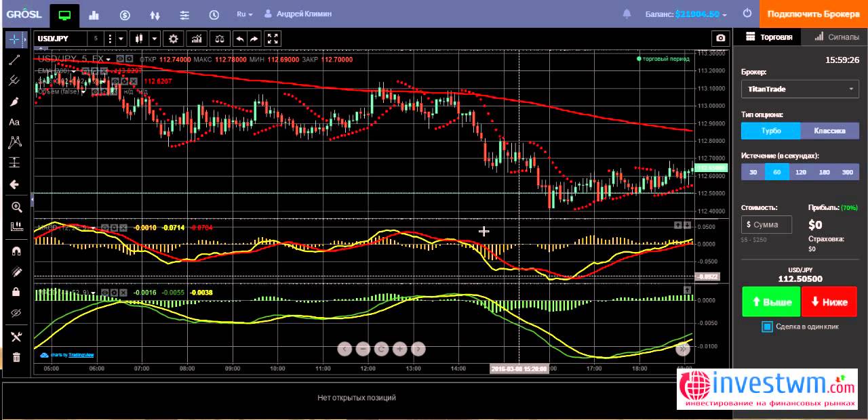The height and width of the screenshot is (420, 868).
Task: Open the dollar coin finance tab
Action: (125, 14)
